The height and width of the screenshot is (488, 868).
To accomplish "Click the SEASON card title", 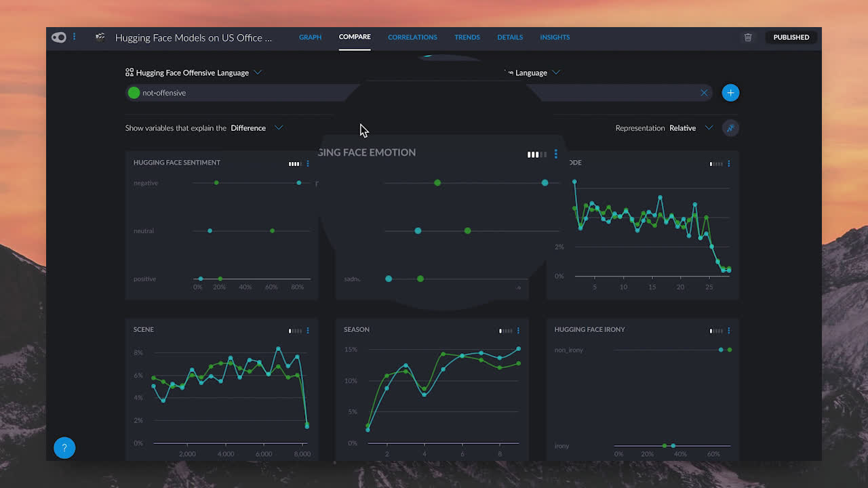I will pyautogui.click(x=357, y=329).
